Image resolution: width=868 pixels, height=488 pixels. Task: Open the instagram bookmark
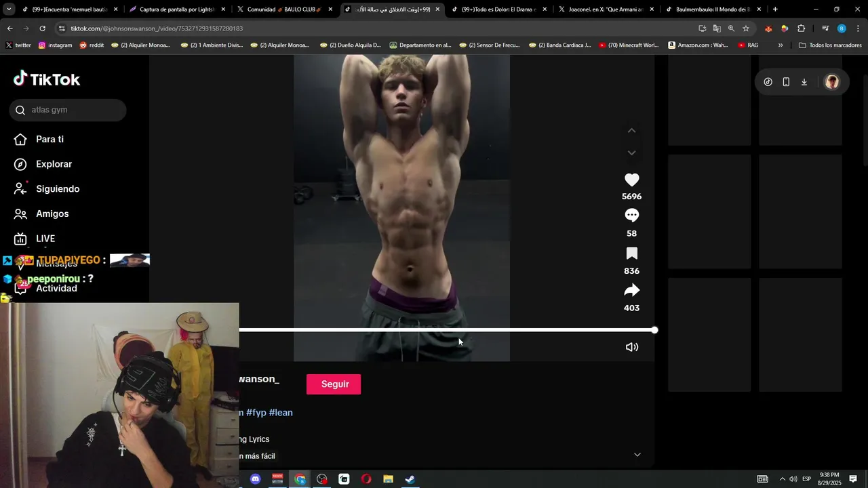(x=55, y=45)
